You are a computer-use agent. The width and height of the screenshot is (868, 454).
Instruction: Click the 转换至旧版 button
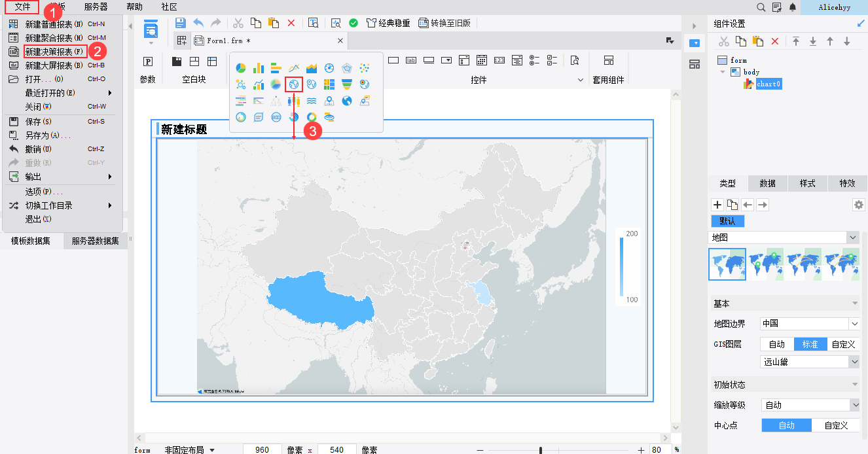click(x=444, y=23)
